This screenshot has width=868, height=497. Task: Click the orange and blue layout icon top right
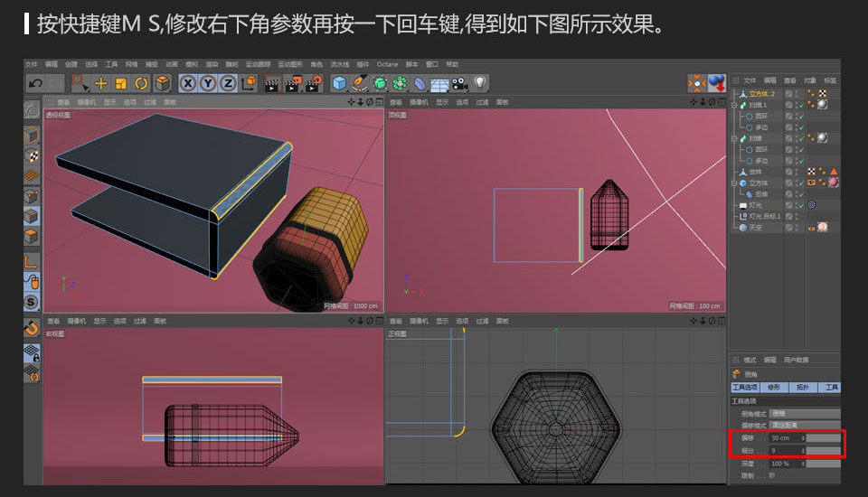(697, 83)
